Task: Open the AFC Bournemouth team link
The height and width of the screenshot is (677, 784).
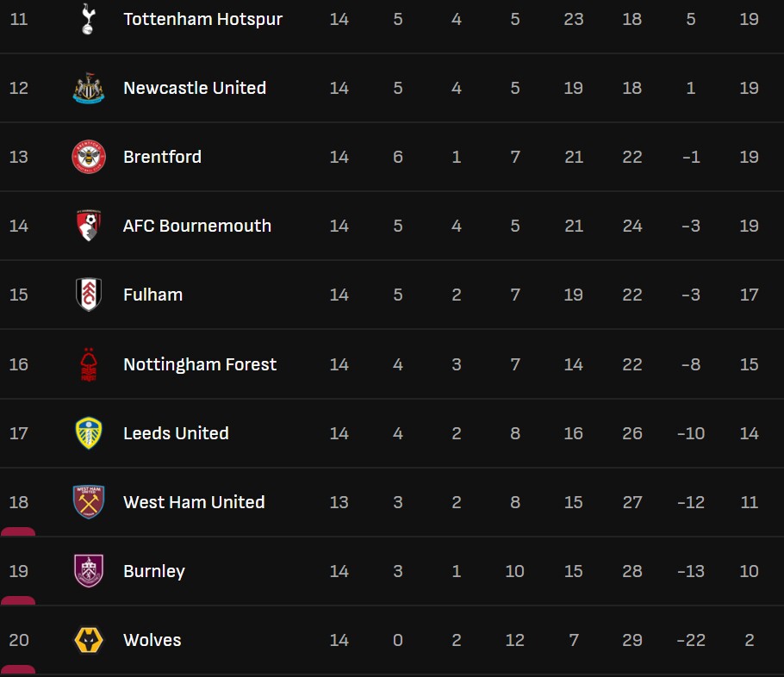Action: click(197, 226)
